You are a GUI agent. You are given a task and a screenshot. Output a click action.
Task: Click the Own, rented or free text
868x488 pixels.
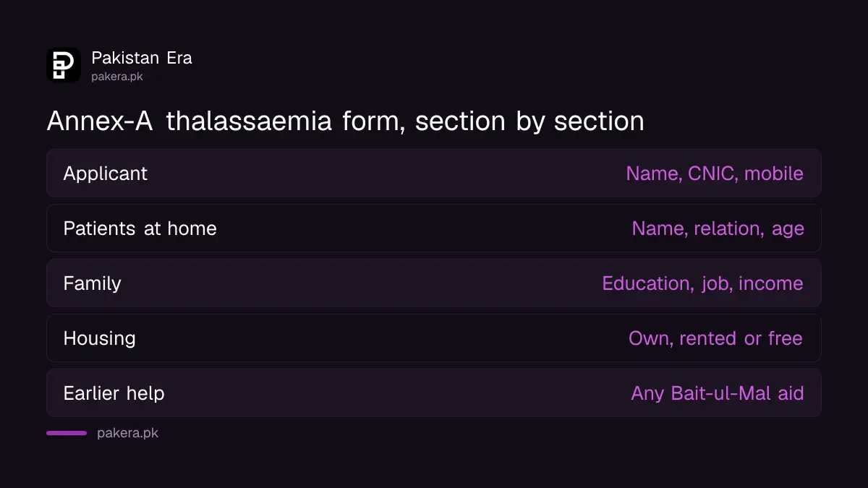tap(716, 338)
